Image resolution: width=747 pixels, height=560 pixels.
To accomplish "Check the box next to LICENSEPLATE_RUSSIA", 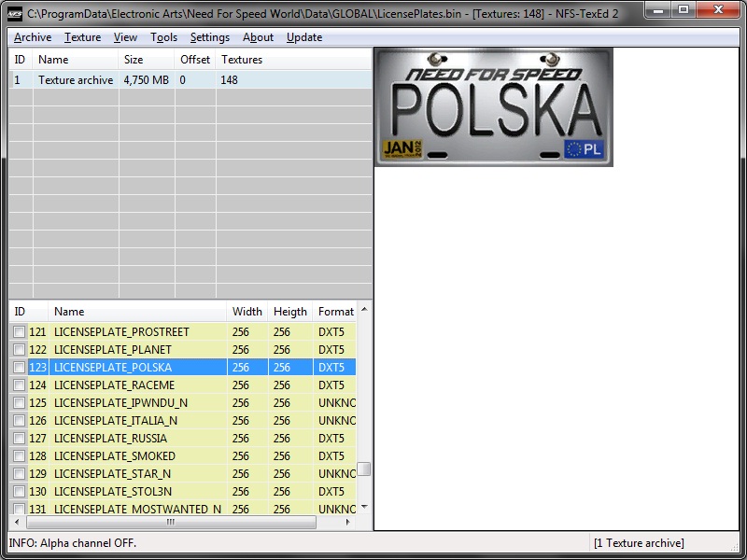I will click(x=19, y=439).
